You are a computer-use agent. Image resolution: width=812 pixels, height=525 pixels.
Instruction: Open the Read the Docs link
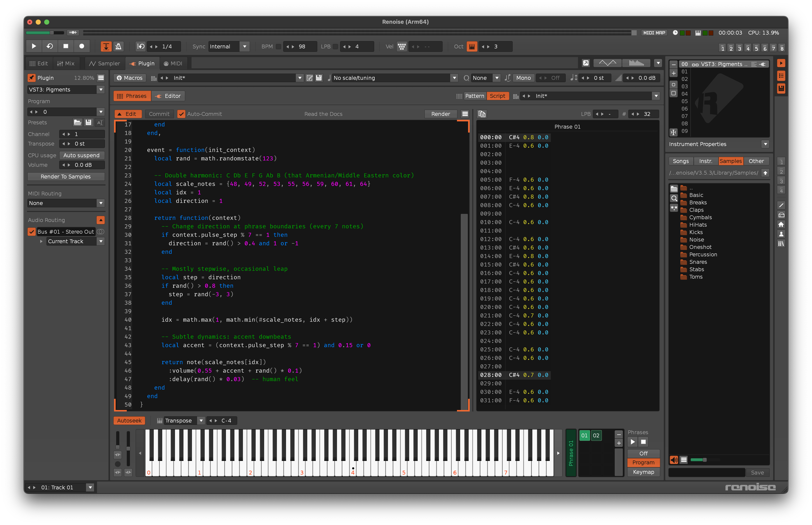(323, 114)
